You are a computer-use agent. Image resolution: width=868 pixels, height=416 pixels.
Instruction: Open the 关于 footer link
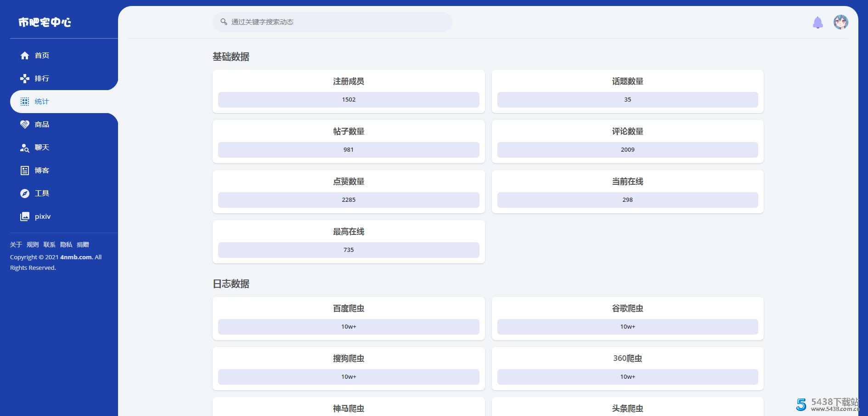pos(16,245)
